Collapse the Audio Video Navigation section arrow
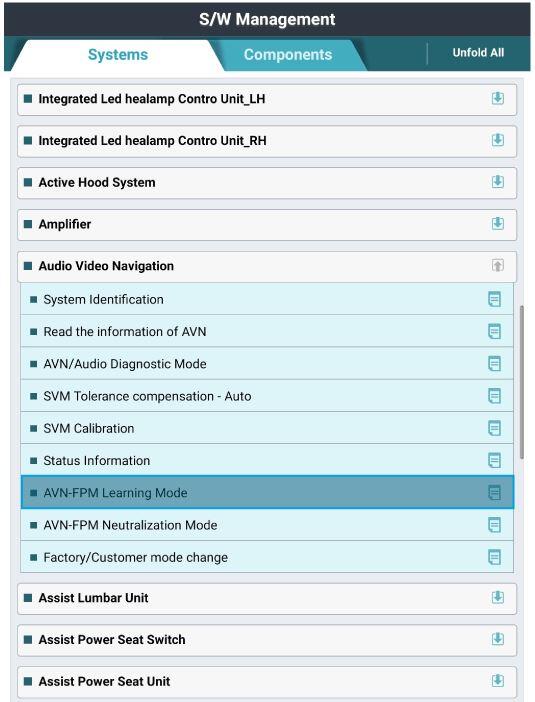Screen dimensions: 535x702 [x=498, y=265]
